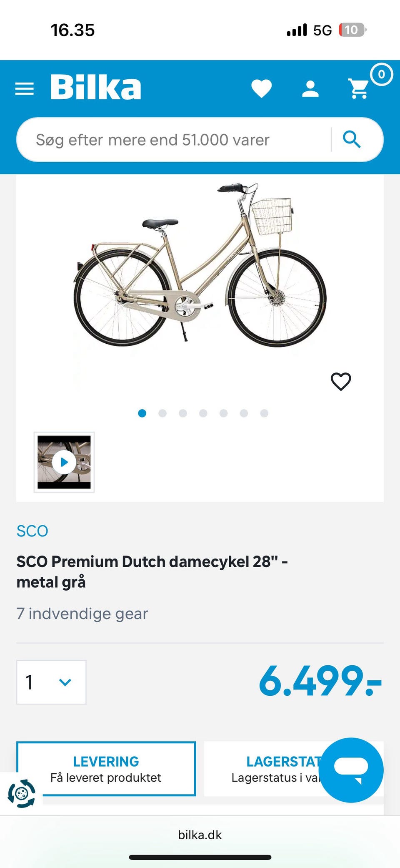The width and height of the screenshot is (400, 868).
Task: Open the shopping cart
Action: coord(359,88)
